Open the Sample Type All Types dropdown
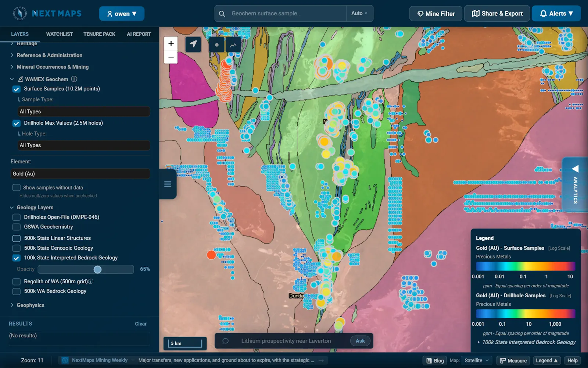Screen dimensions: 588x368 pos(84,112)
